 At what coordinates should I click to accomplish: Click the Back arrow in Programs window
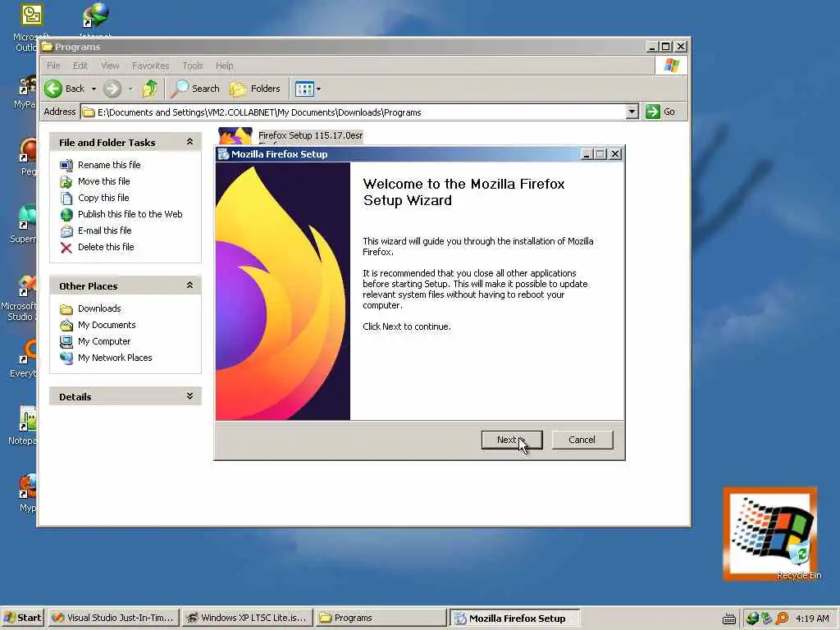click(x=53, y=89)
